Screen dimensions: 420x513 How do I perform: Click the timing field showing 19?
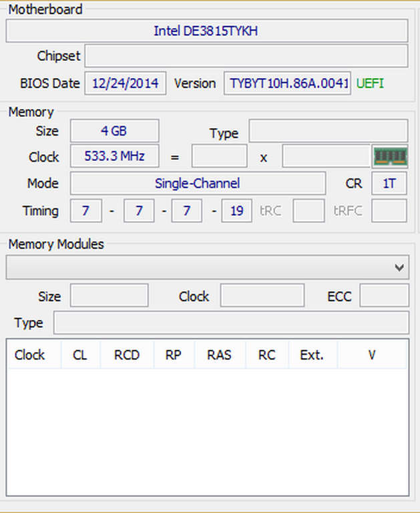(x=236, y=211)
